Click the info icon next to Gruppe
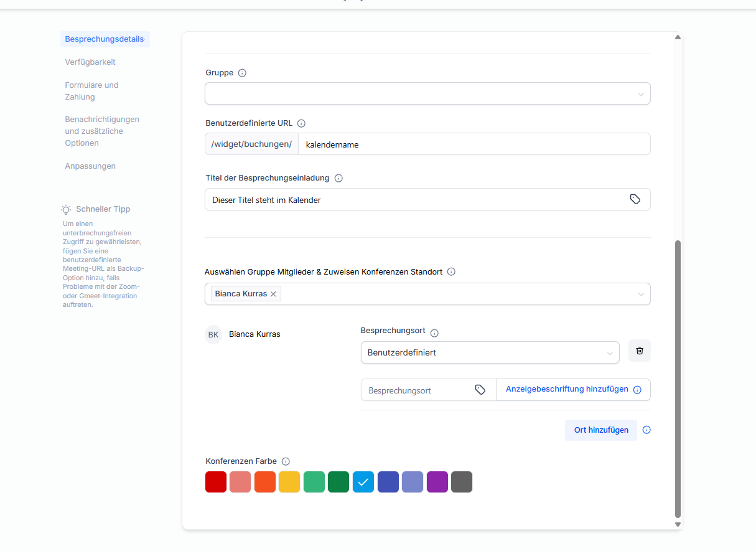Image resolution: width=756 pixels, height=551 pixels. click(242, 73)
